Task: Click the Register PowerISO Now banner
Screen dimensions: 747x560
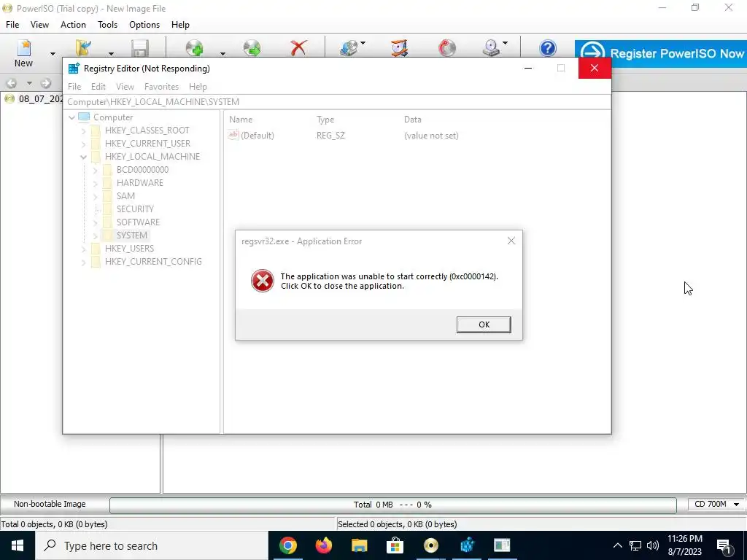Action: [661, 53]
